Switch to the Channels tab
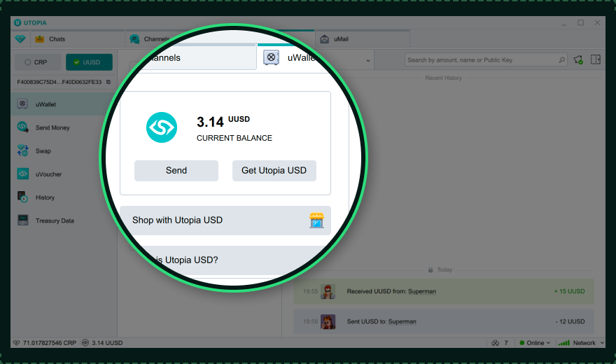 click(157, 39)
